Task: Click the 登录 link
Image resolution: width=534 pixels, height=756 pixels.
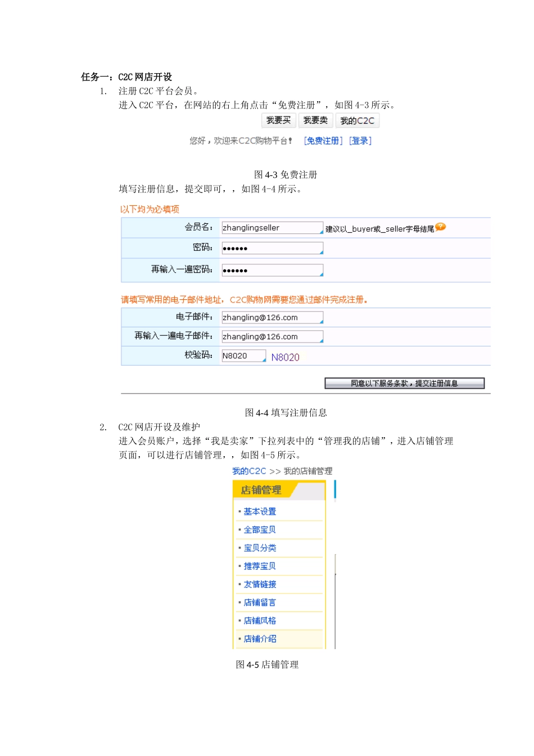Action: 360,141
